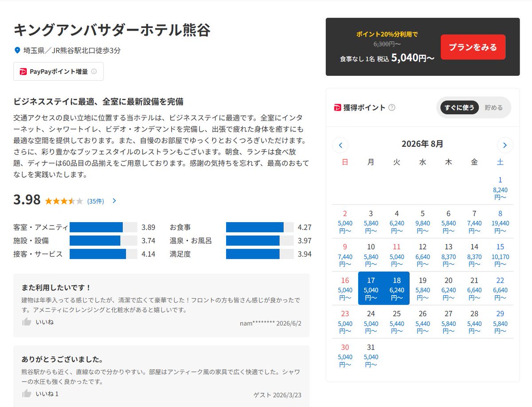532x407 pixels.
Task: Open info icon next to PayPayポイント増量
Action: (94, 71)
